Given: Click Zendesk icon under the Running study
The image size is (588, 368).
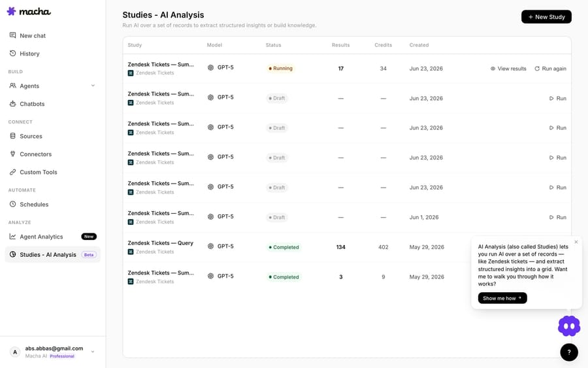Looking at the screenshot, I should [x=131, y=73].
